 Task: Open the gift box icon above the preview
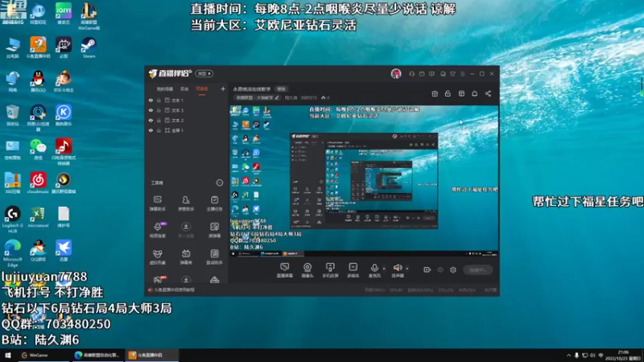435,93
